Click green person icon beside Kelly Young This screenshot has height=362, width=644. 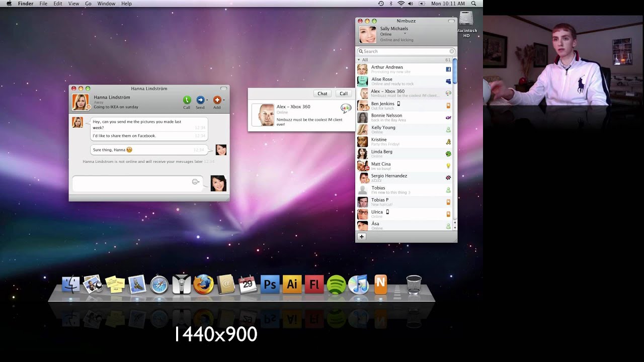coord(448,130)
